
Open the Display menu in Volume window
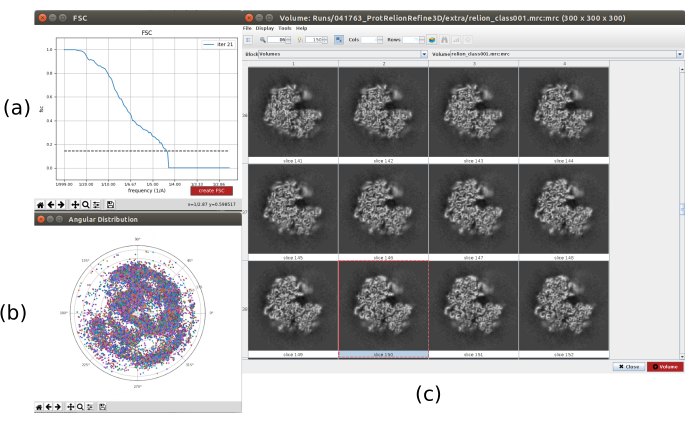265,28
